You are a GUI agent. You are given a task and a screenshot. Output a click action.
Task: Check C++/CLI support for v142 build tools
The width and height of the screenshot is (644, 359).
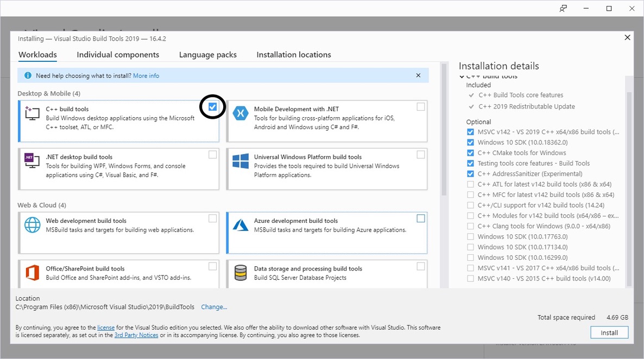tap(470, 205)
